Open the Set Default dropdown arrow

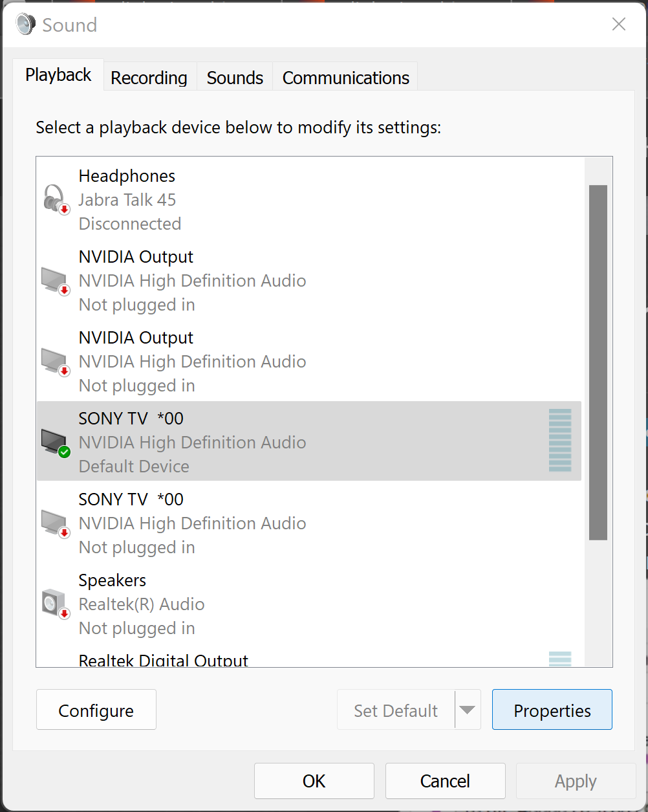[468, 710]
